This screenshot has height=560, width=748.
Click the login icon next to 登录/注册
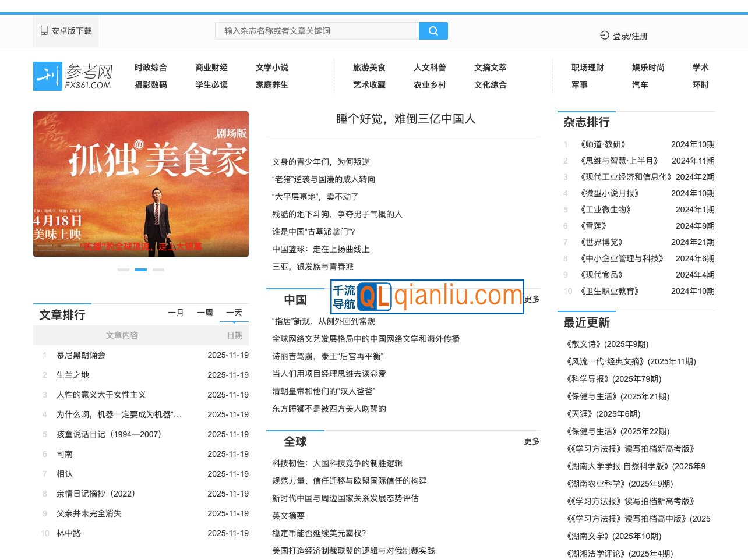click(604, 35)
